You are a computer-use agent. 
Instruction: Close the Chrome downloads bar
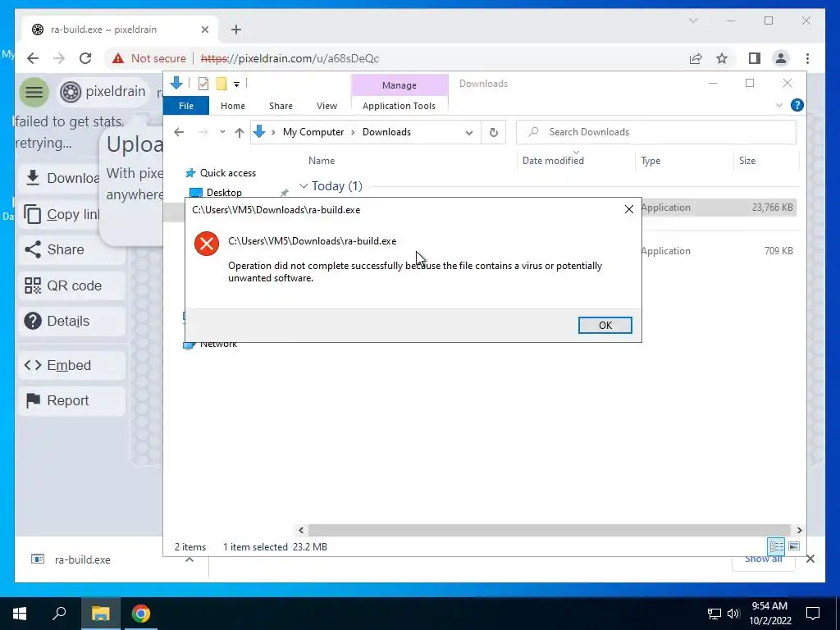pyautogui.click(x=810, y=559)
